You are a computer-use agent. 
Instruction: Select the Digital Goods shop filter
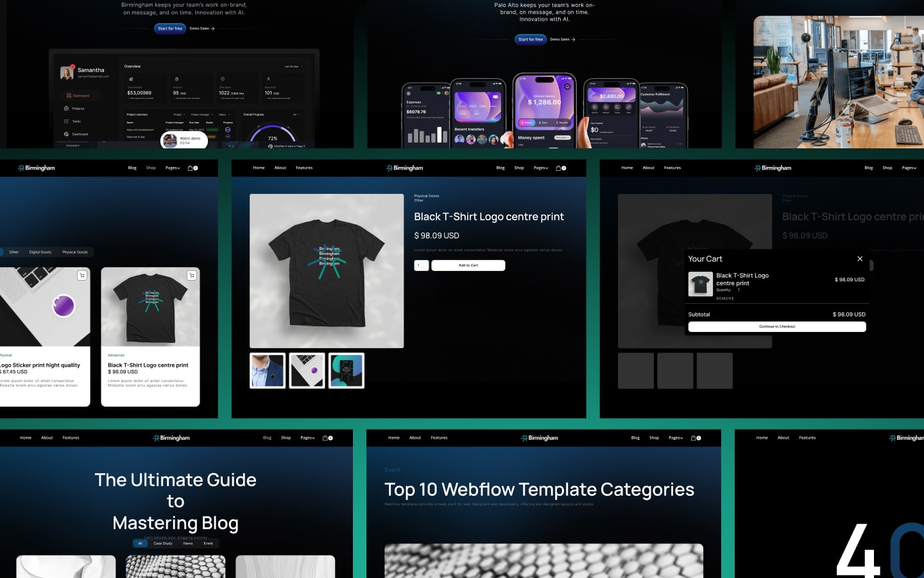tap(40, 252)
